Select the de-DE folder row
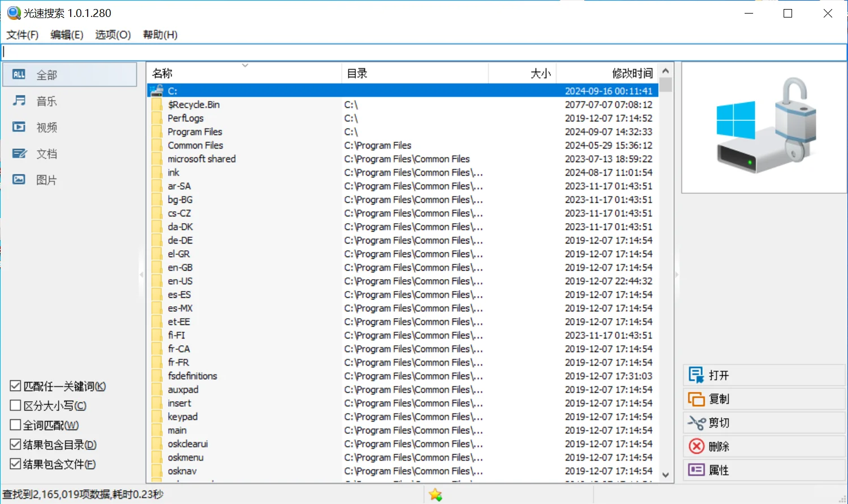This screenshot has height=504, width=848. pyautogui.click(x=403, y=240)
